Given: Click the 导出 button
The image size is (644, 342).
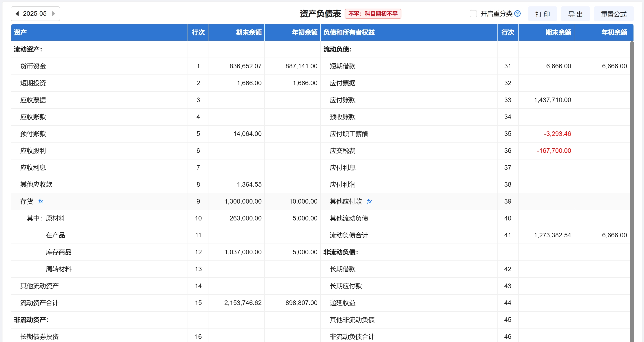Looking at the screenshot, I should coord(575,14).
